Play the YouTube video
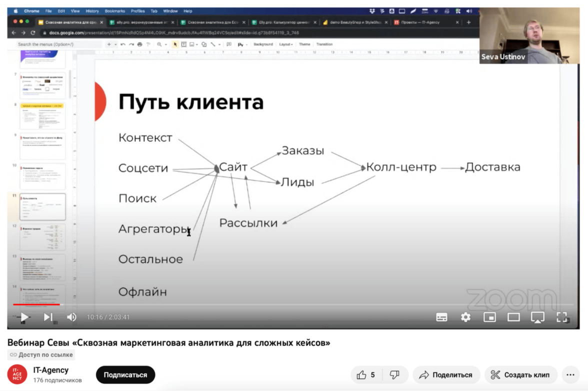 (x=24, y=317)
